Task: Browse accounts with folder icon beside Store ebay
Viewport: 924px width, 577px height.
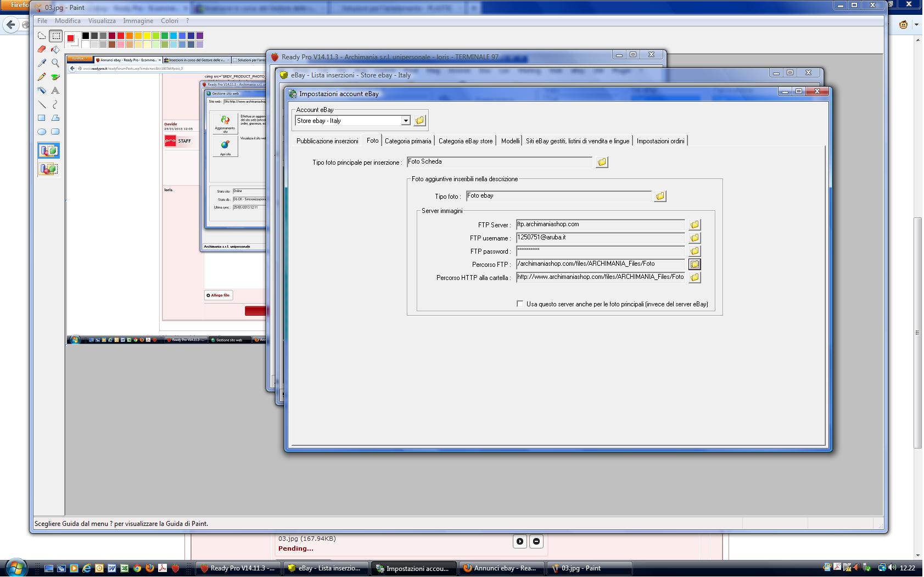Action: click(x=420, y=121)
